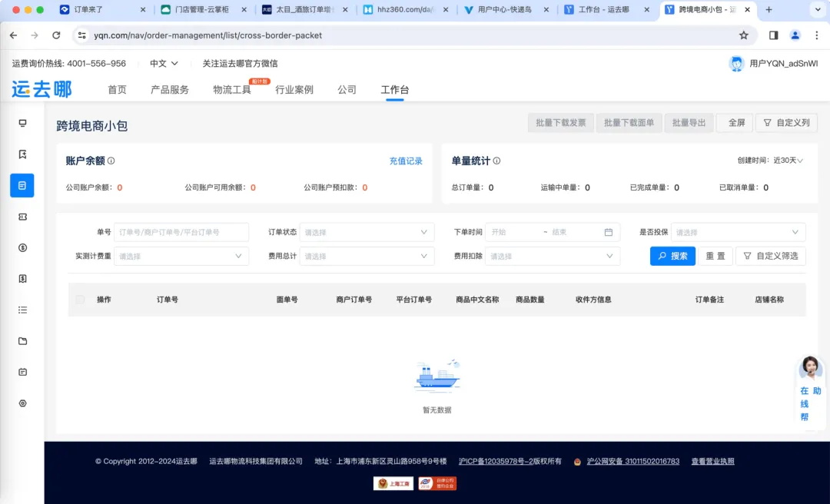This screenshot has width=830, height=504.
Task: Open the 是否投保 dropdown
Action: click(x=739, y=232)
